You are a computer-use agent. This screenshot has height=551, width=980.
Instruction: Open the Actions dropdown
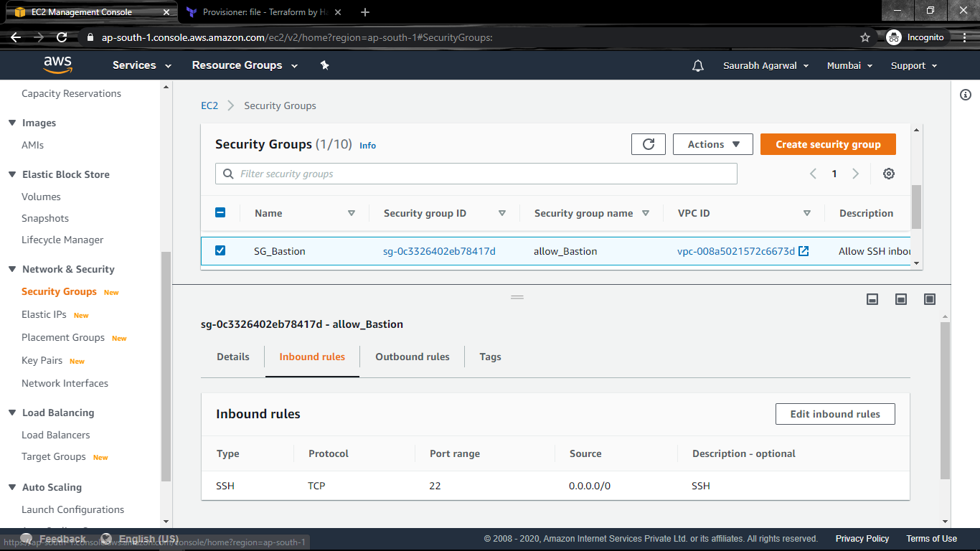[712, 143]
